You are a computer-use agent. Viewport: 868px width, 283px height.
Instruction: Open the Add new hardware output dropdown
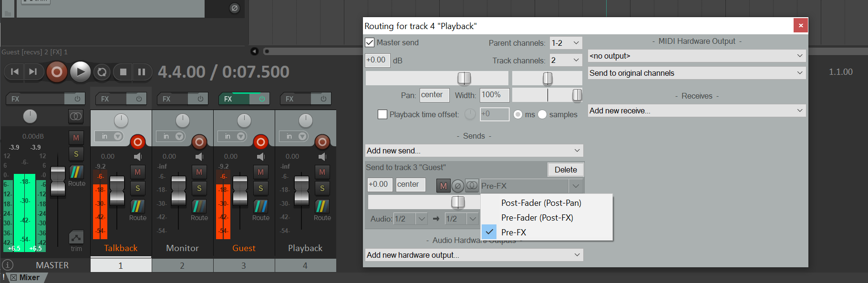click(474, 255)
